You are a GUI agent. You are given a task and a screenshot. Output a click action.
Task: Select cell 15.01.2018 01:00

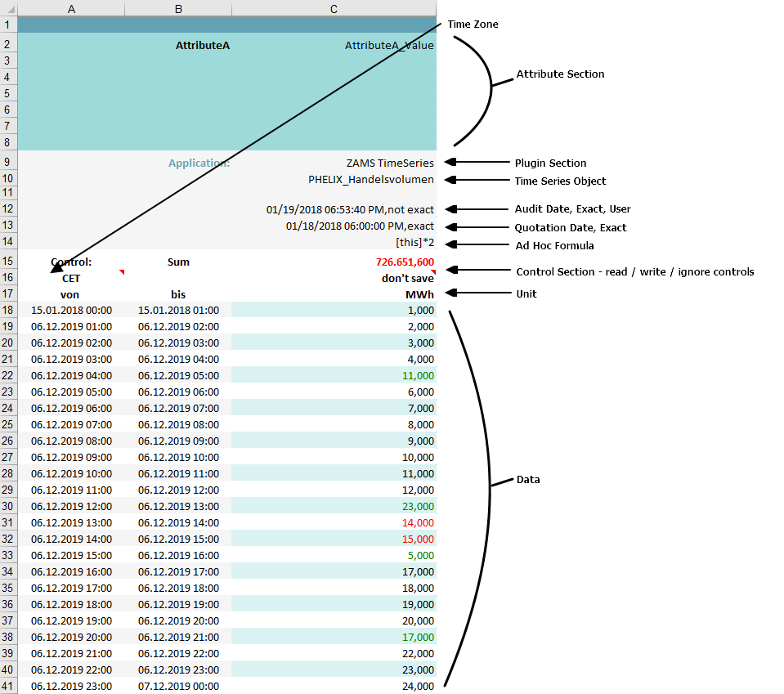click(x=178, y=311)
